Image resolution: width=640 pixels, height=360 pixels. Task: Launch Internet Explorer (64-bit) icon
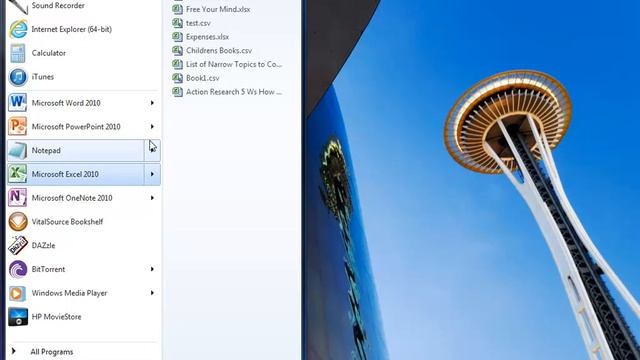pyautogui.click(x=18, y=29)
